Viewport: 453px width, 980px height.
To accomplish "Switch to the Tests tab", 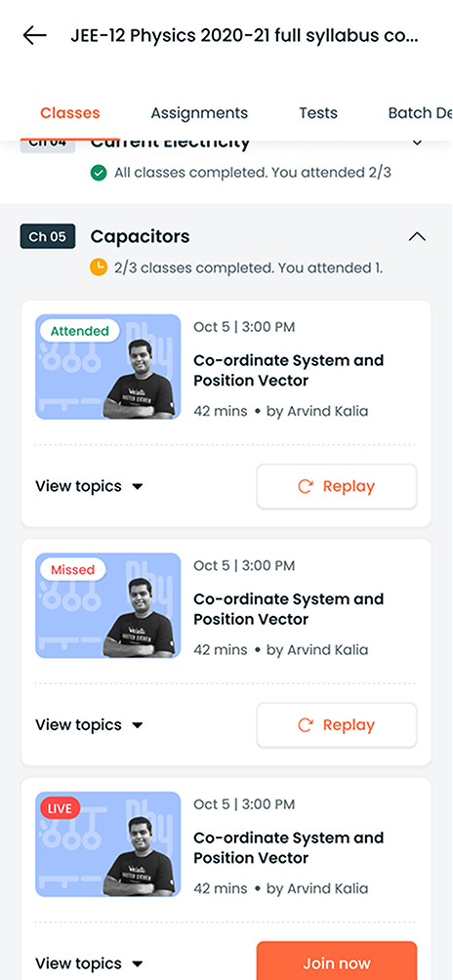I will tap(318, 113).
